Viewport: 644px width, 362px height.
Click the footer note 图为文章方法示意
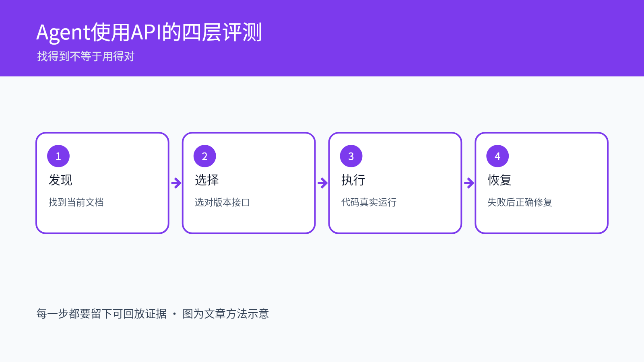coord(226,314)
